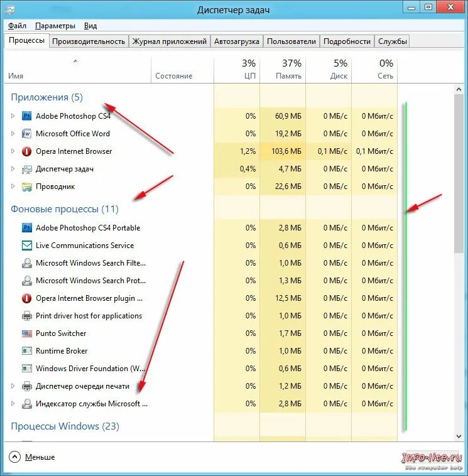Click the Приложения (5) group header
Viewport: 468px width, 476px height.
[46, 97]
